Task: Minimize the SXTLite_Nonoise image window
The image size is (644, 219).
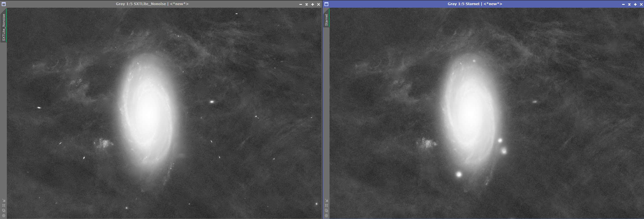Action: pos(301,4)
